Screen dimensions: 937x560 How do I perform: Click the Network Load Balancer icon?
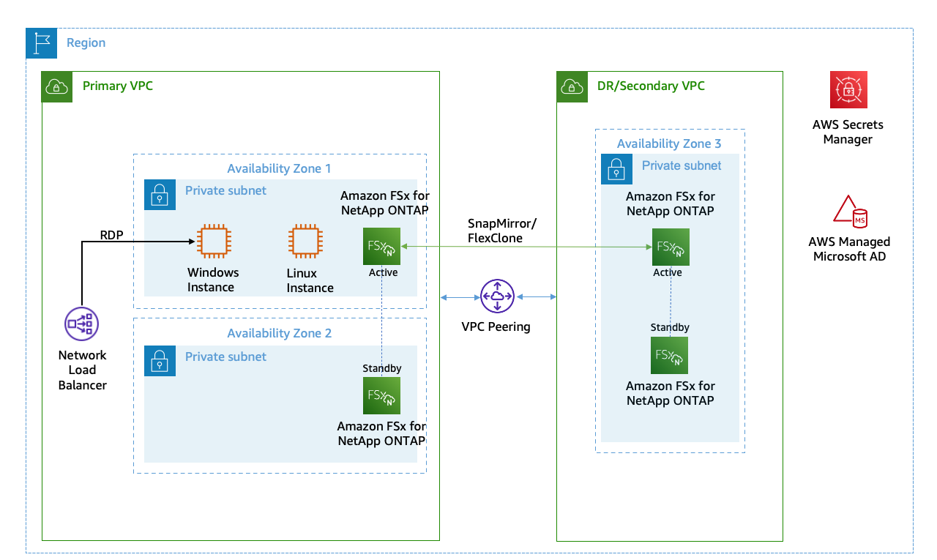(82, 323)
